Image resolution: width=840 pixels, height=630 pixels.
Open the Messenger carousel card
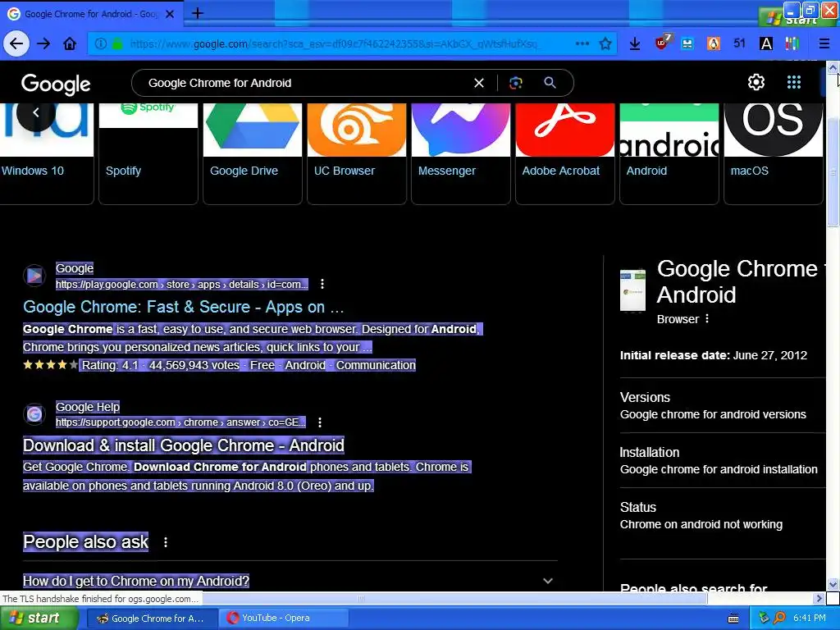coord(461,153)
